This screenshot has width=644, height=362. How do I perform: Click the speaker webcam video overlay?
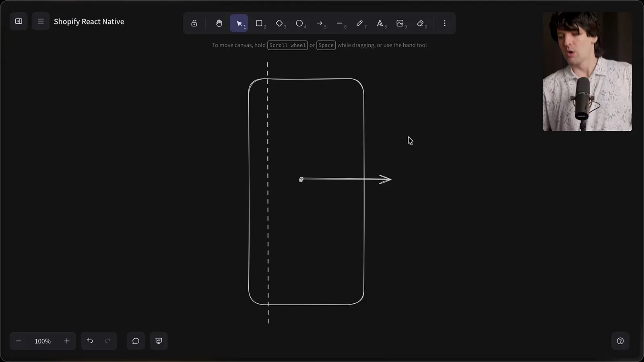point(587,71)
